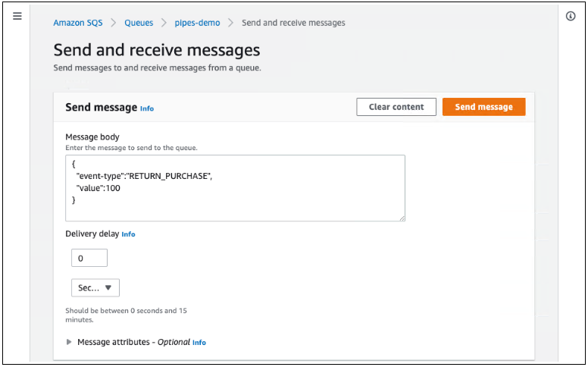Click the current breadcrumb 'Send and receive messages'

pyautogui.click(x=293, y=23)
